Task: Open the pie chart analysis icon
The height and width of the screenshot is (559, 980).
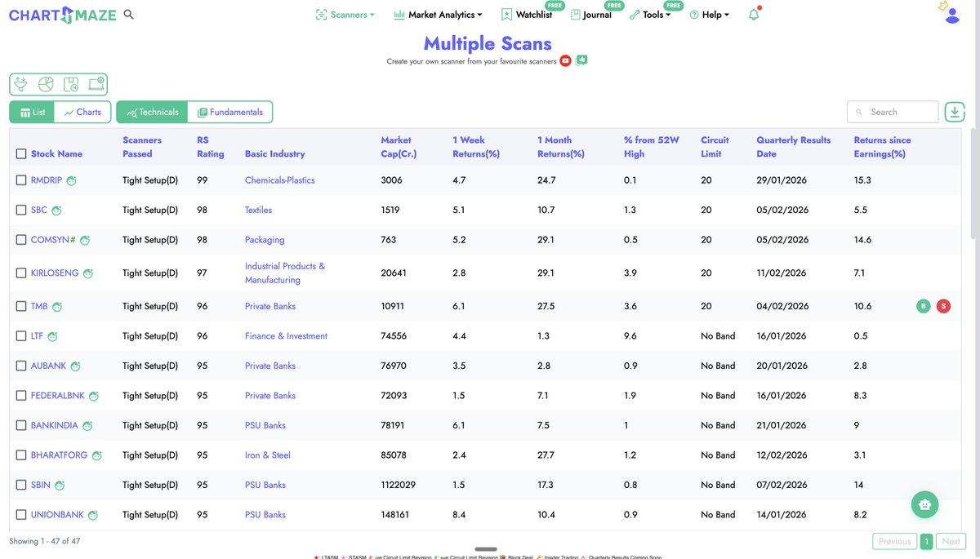Action: tap(46, 84)
